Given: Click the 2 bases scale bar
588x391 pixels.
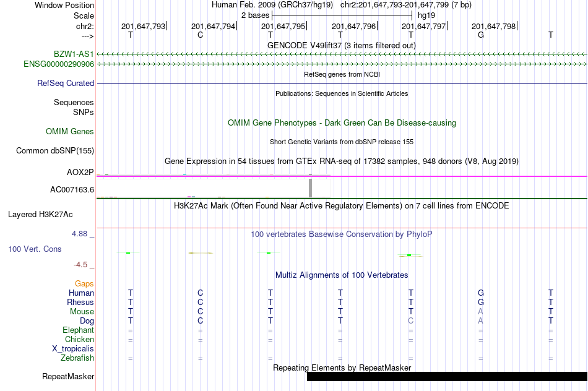Looking at the screenshot, I should 342,15.
